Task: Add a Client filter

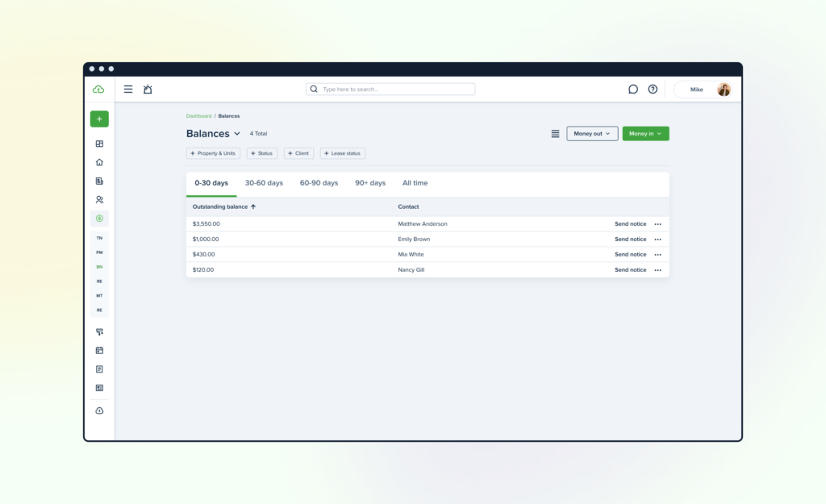Action: [x=298, y=153]
